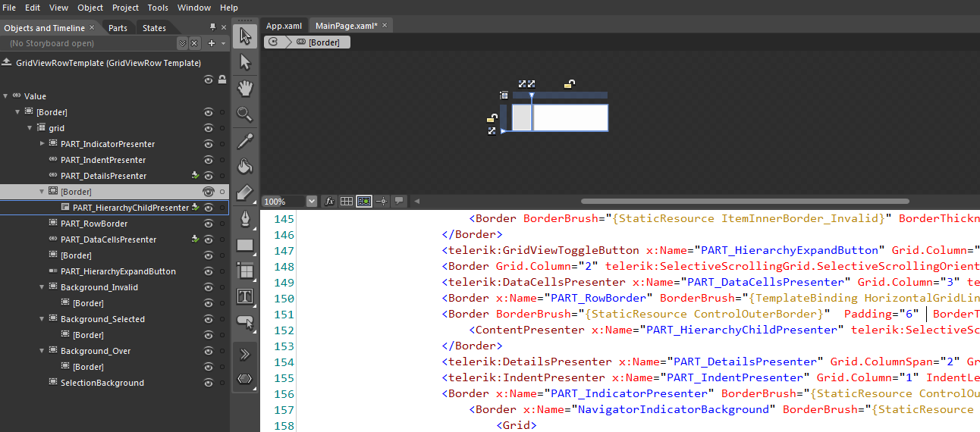
Task: Collapse Background_Invalid node
Action: (x=42, y=287)
